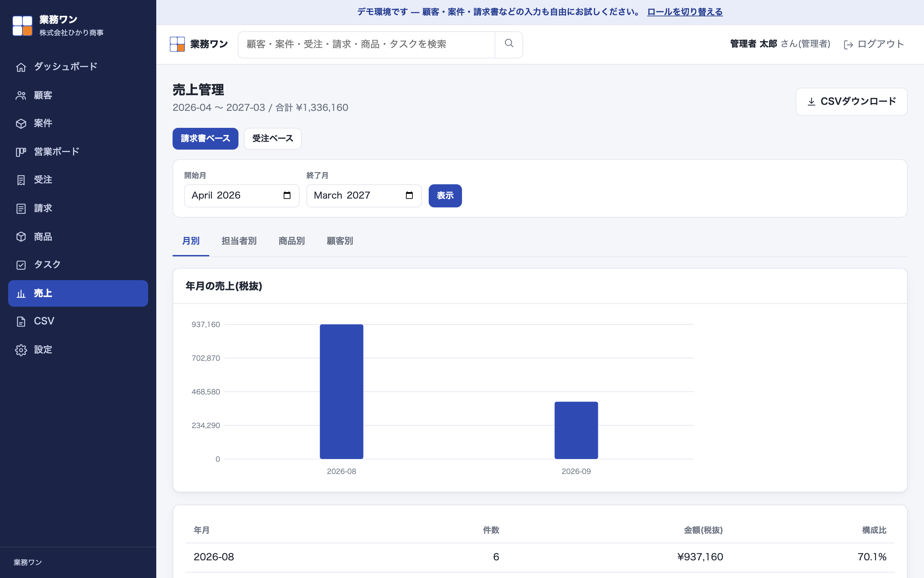Click the 年月の売上(税抜) chart title
Screen dimensions: 924x578
tap(224, 286)
